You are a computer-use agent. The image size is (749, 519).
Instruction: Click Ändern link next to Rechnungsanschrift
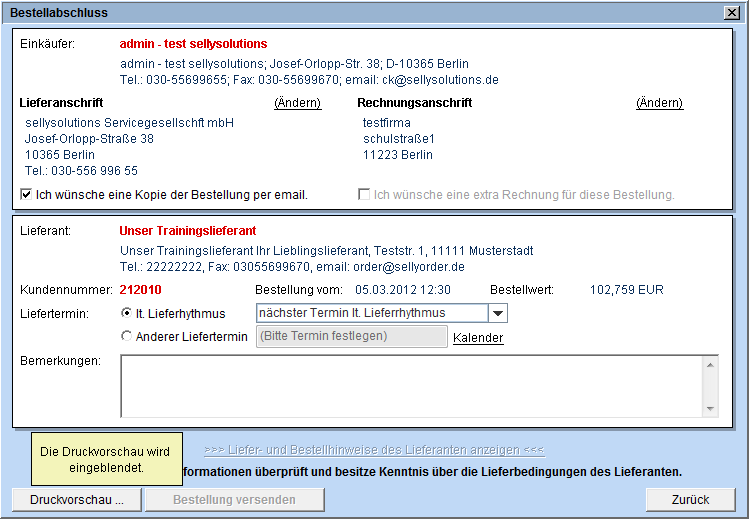tap(659, 103)
